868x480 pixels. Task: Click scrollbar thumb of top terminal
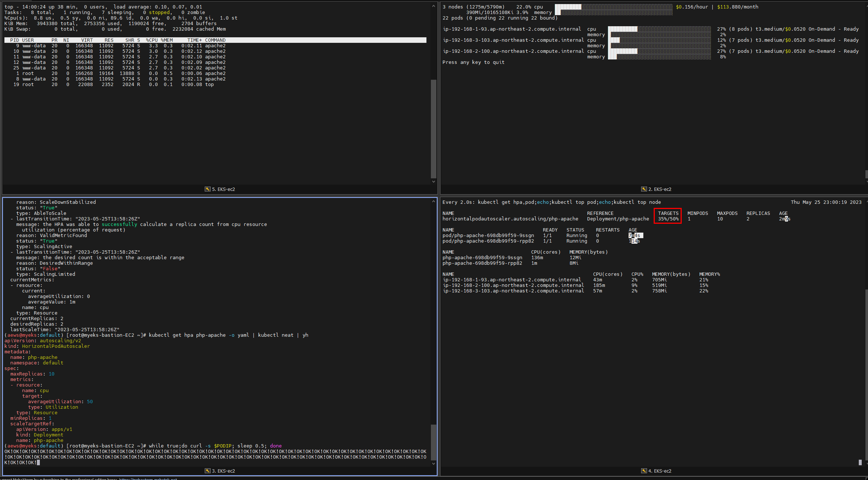click(433, 128)
